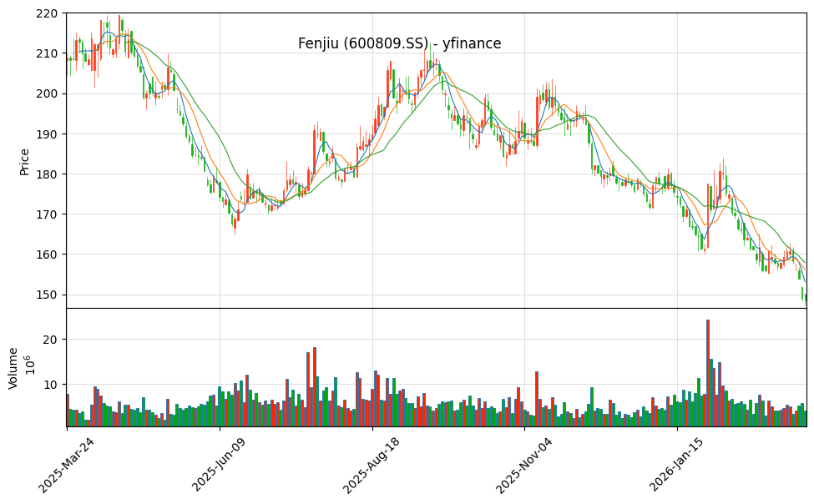The image size is (814, 504).
Task: Click the 220 price tick label
Action: click(x=48, y=13)
